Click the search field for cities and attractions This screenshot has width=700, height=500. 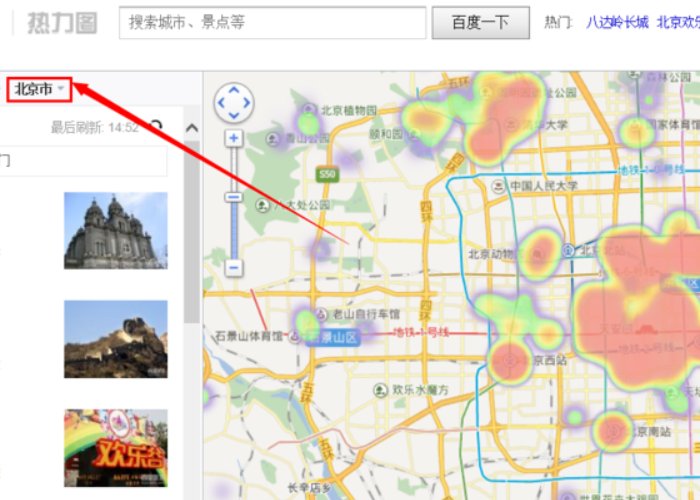(272, 22)
